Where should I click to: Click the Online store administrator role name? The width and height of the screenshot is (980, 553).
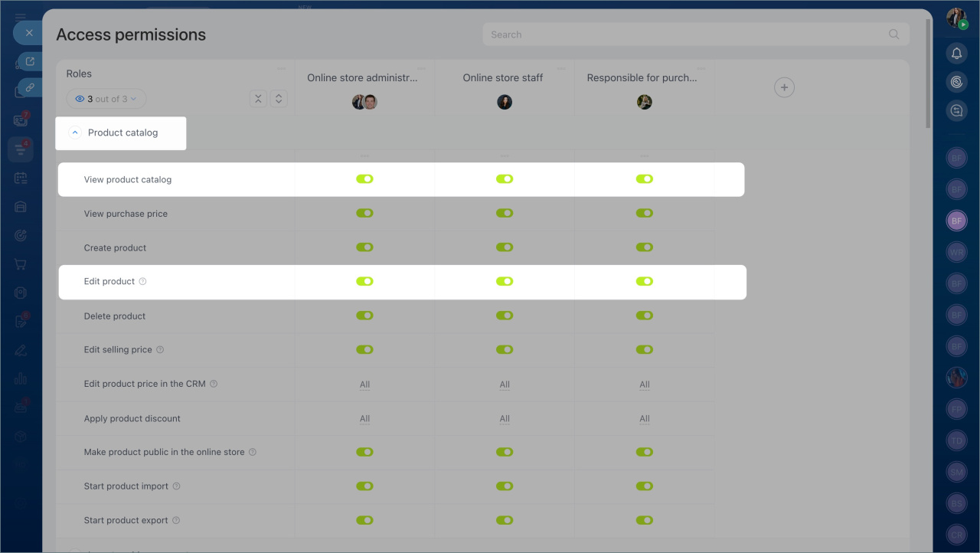tap(362, 78)
